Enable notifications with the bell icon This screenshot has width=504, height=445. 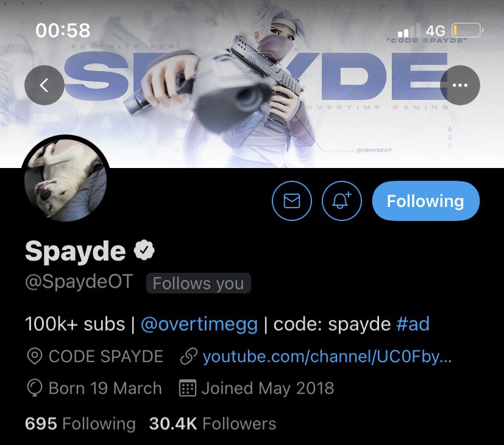(342, 201)
